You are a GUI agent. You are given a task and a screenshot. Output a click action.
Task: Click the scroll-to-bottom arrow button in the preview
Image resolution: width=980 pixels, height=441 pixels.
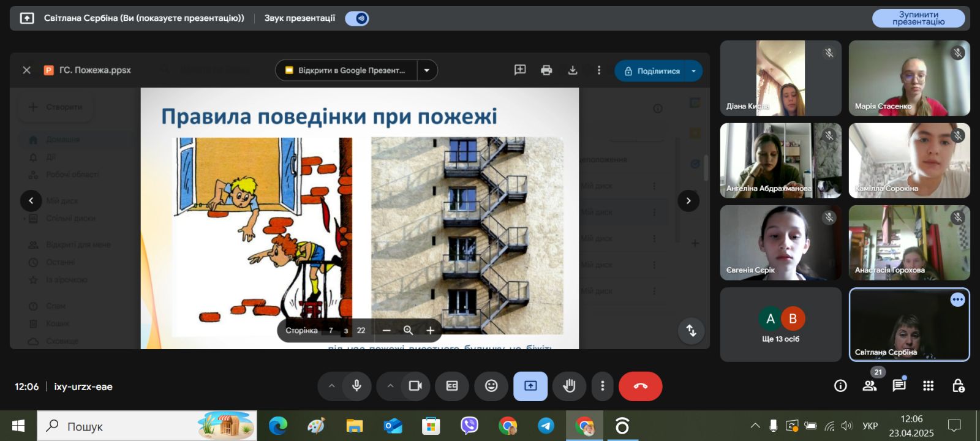(x=691, y=330)
